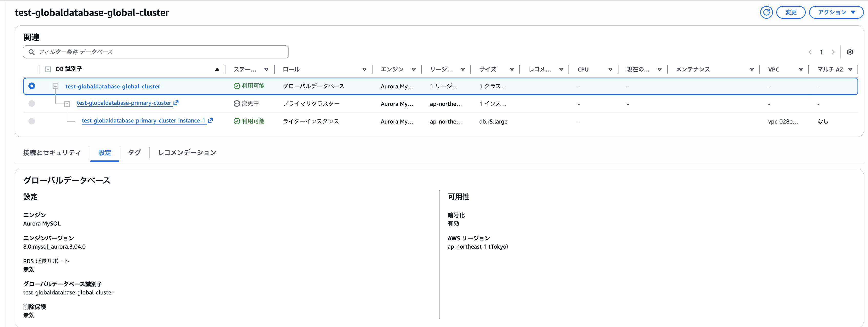Refresh the database list
The image size is (868, 327).
(x=766, y=12)
